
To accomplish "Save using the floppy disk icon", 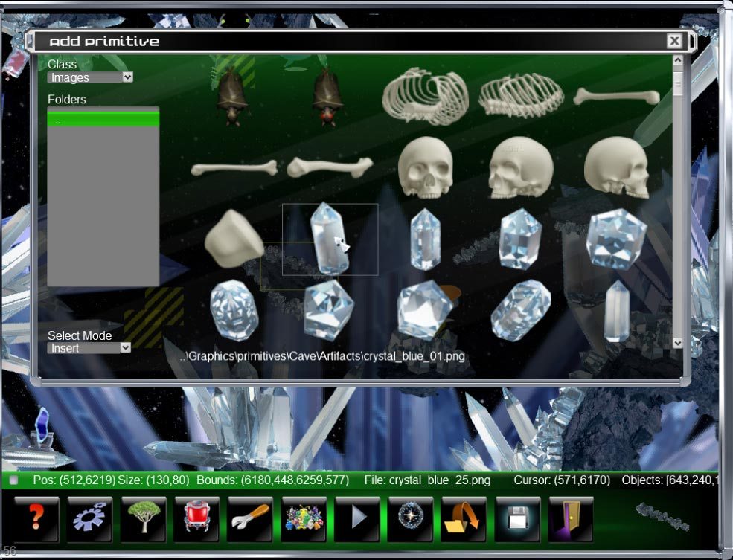I will tap(517, 519).
